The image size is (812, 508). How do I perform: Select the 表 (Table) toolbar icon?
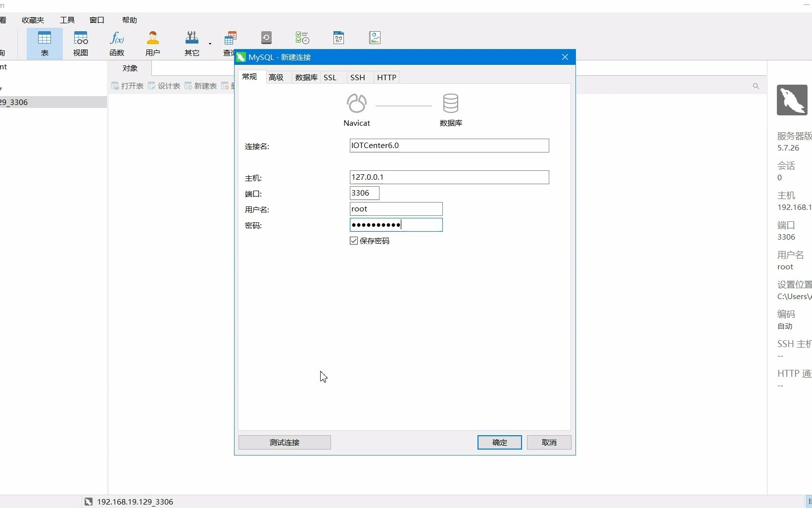click(x=45, y=44)
